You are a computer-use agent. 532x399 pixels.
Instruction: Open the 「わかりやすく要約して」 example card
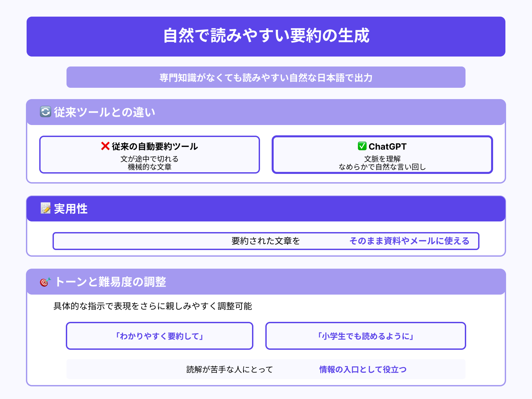coord(160,336)
